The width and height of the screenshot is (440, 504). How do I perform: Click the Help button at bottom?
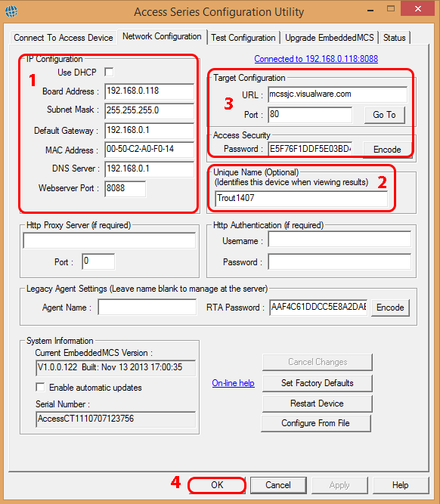pos(401,485)
